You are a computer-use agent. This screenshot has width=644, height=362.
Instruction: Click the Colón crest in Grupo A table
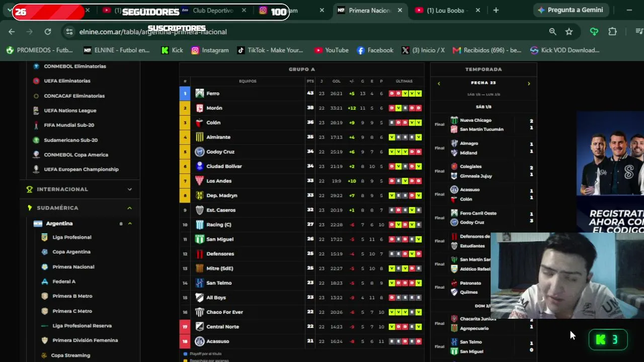click(x=200, y=123)
